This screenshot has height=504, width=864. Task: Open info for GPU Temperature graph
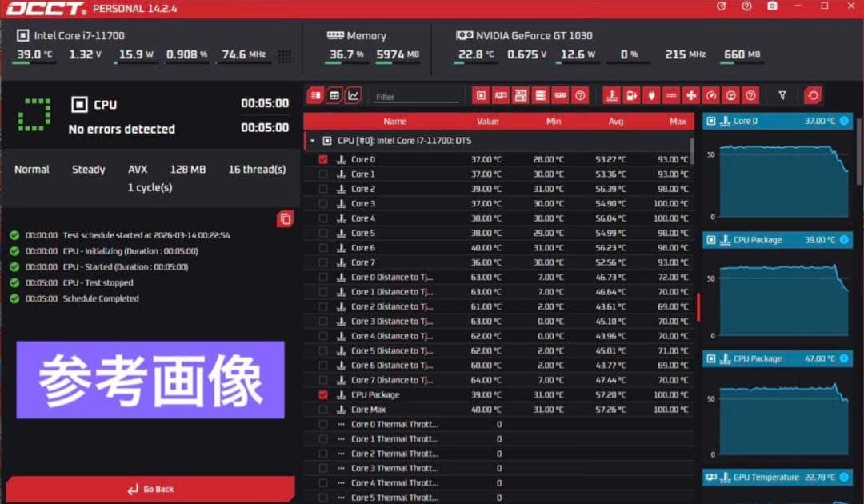(844, 477)
